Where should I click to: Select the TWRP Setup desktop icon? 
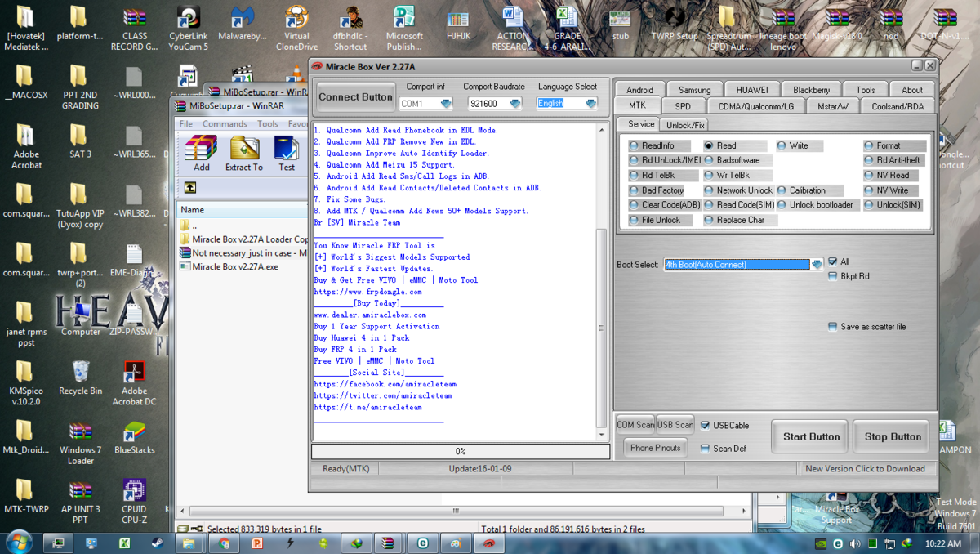coord(675,23)
